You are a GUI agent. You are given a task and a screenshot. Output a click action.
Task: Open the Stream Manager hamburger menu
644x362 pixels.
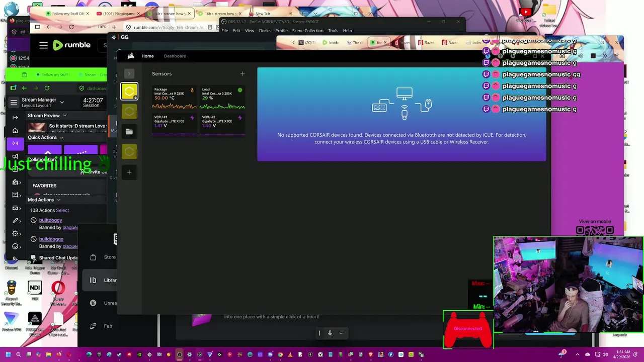click(14, 103)
